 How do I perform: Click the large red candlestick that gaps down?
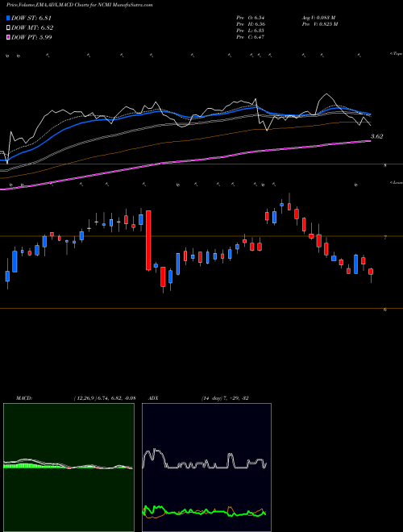tap(148, 240)
